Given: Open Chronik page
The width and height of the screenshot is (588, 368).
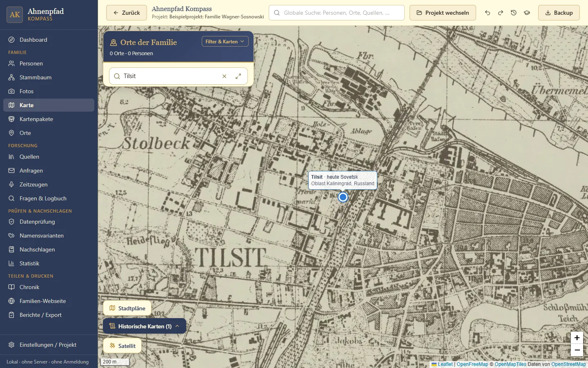Looking at the screenshot, I should 49,287.
